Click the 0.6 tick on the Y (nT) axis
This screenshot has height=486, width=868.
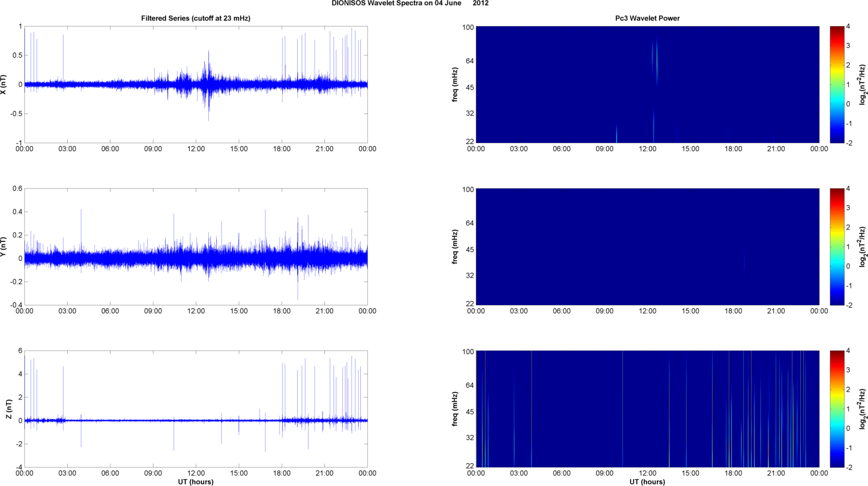(x=17, y=188)
